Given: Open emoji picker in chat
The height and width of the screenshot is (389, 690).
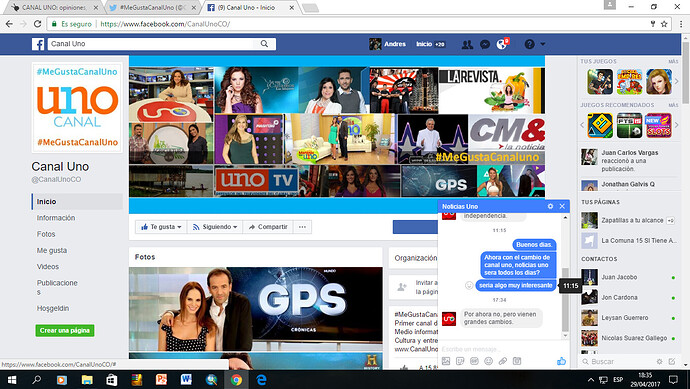Looking at the screenshot, I should pos(488,361).
